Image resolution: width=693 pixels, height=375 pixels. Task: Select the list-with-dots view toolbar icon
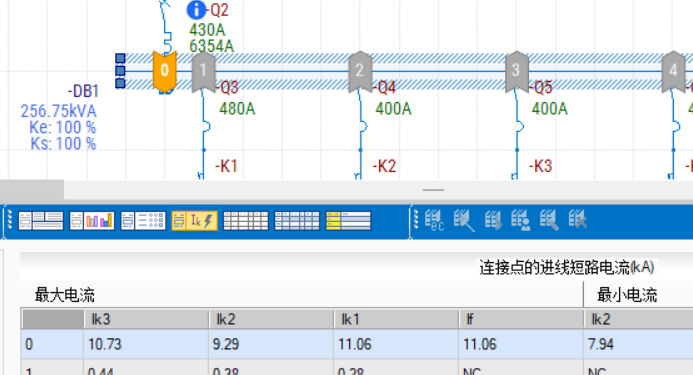click(143, 221)
